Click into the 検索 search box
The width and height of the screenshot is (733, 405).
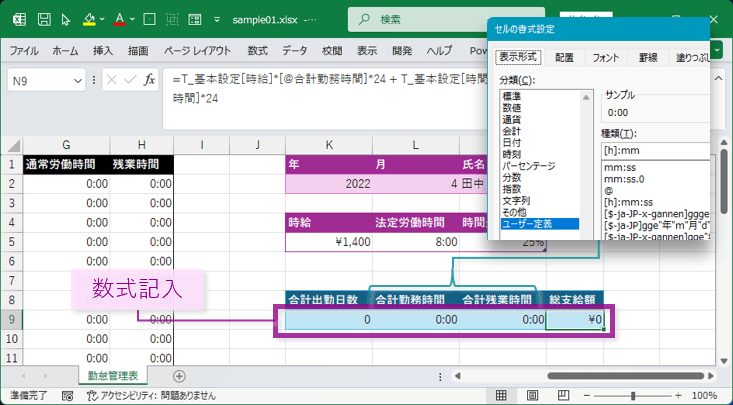(x=446, y=19)
